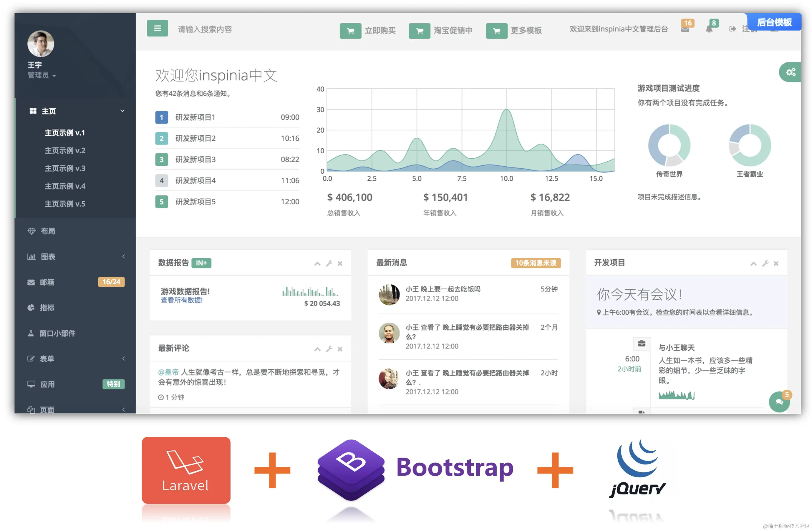Click the 邮箱 envelope icon in the sidebar
This screenshot has width=812, height=531.
(31, 282)
